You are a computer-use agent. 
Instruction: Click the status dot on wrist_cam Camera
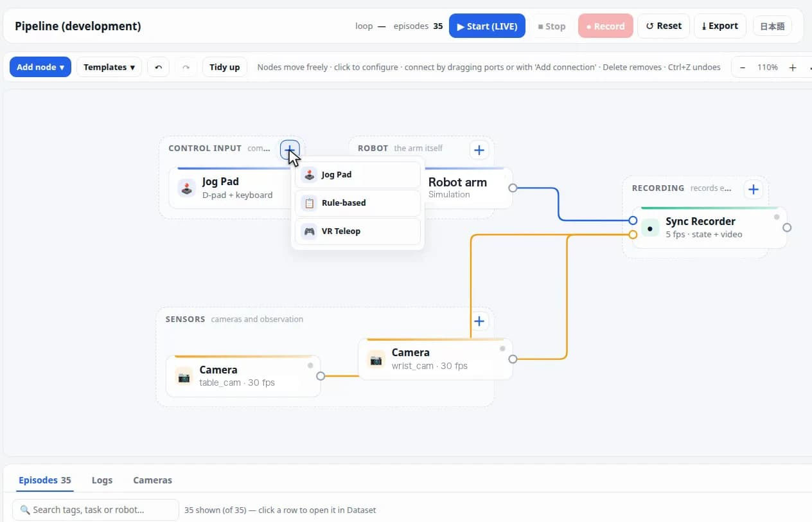pos(502,349)
